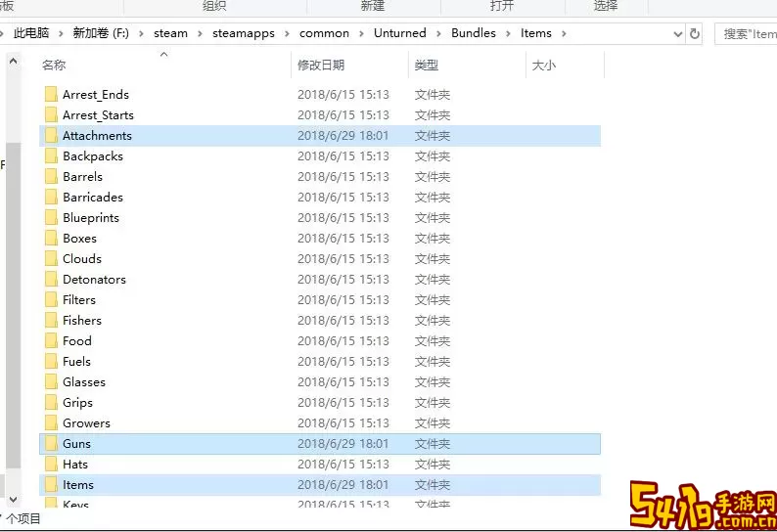Select the Barricades folder icon
This screenshot has height=532, width=777.
(51, 198)
